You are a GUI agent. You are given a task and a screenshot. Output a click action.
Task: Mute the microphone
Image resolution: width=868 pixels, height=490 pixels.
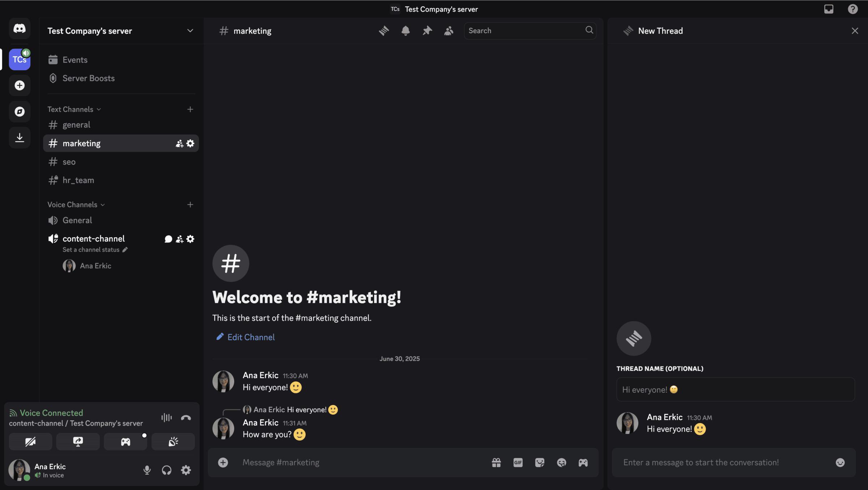click(147, 470)
